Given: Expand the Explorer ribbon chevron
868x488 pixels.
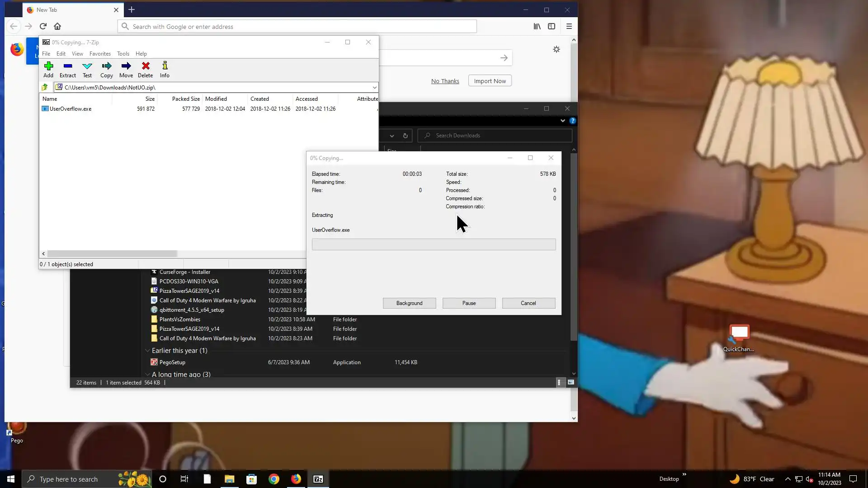Looking at the screenshot, I should coord(562,121).
